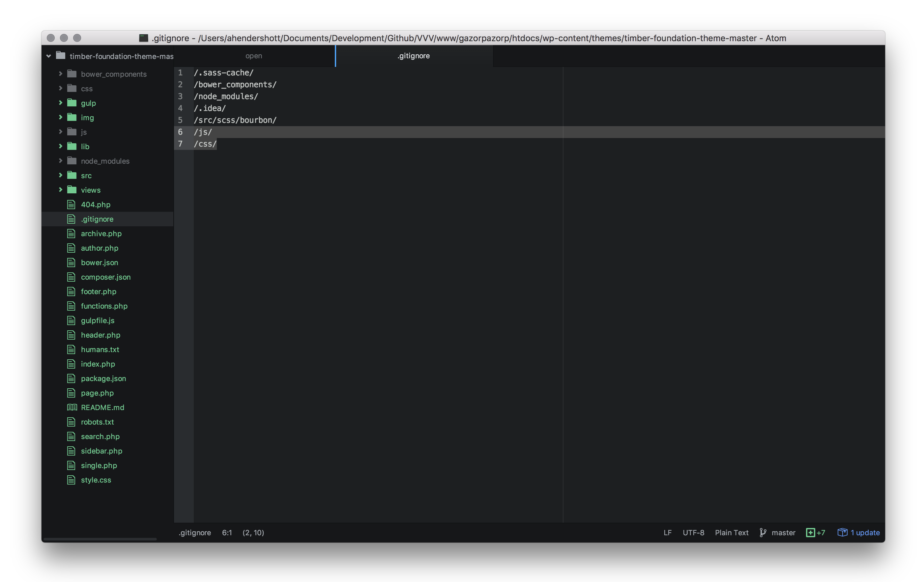Click the LF line ending selector
The width and height of the screenshot is (924, 582).
pyautogui.click(x=667, y=533)
